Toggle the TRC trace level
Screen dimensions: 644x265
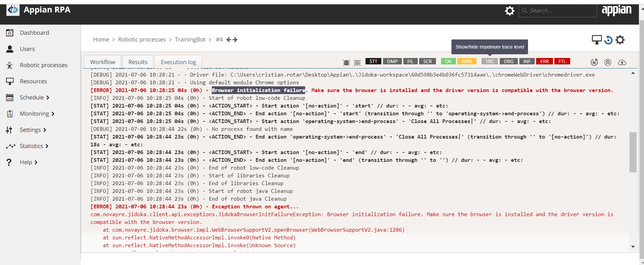point(490,61)
